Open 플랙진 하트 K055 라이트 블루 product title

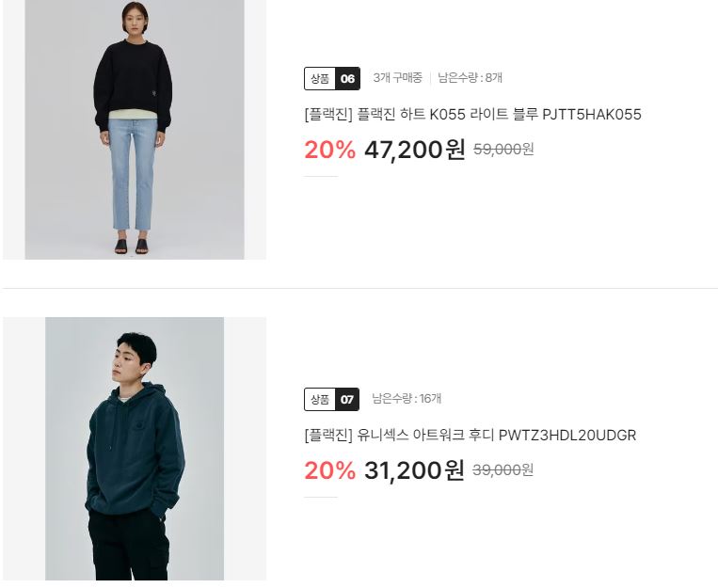coord(472,114)
